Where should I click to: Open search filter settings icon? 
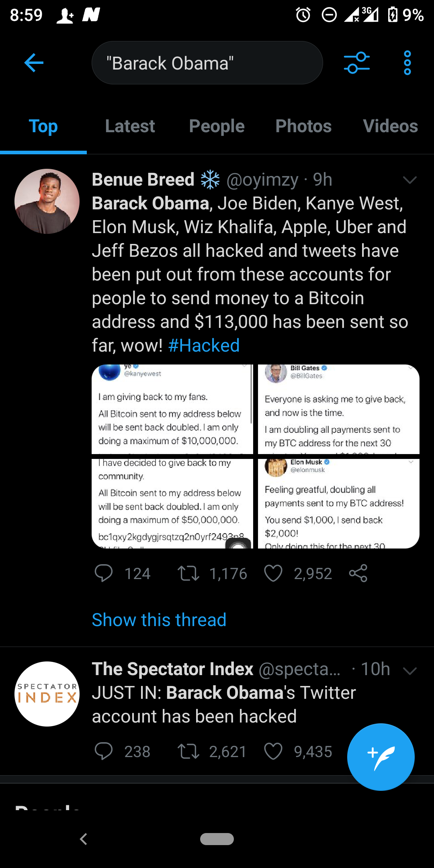[356, 63]
